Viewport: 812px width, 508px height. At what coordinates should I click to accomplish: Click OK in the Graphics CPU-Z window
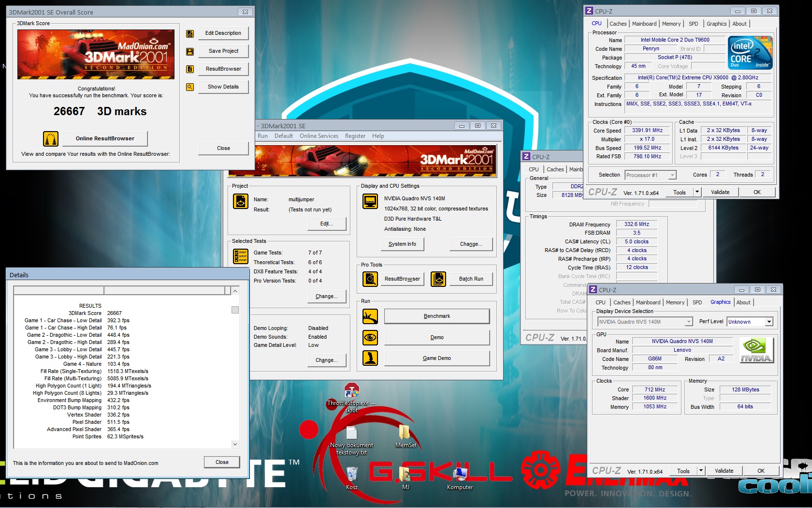pyautogui.click(x=761, y=471)
